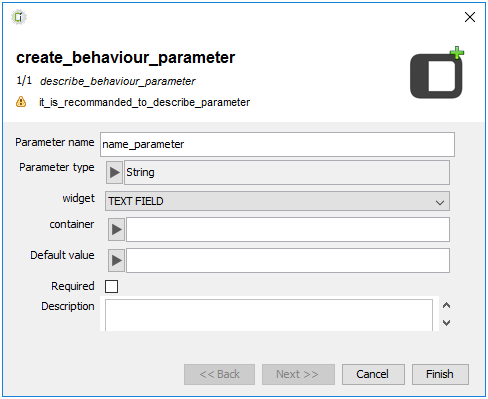Click the gear application icon in title bar

click(x=19, y=17)
